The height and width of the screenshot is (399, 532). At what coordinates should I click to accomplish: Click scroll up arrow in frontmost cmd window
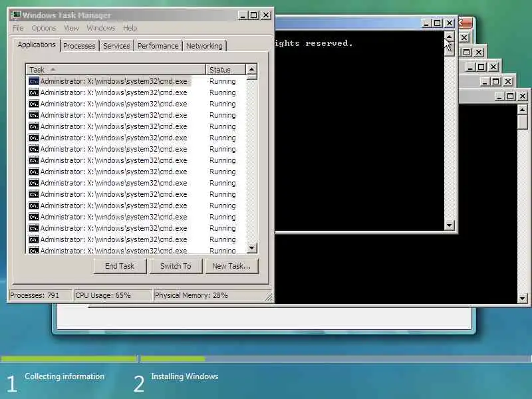[x=450, y=37]
